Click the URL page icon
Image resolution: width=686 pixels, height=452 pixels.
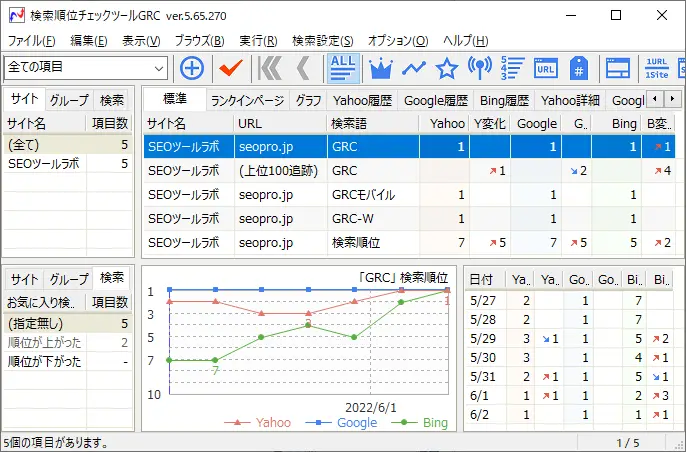[x=545, y=68]
